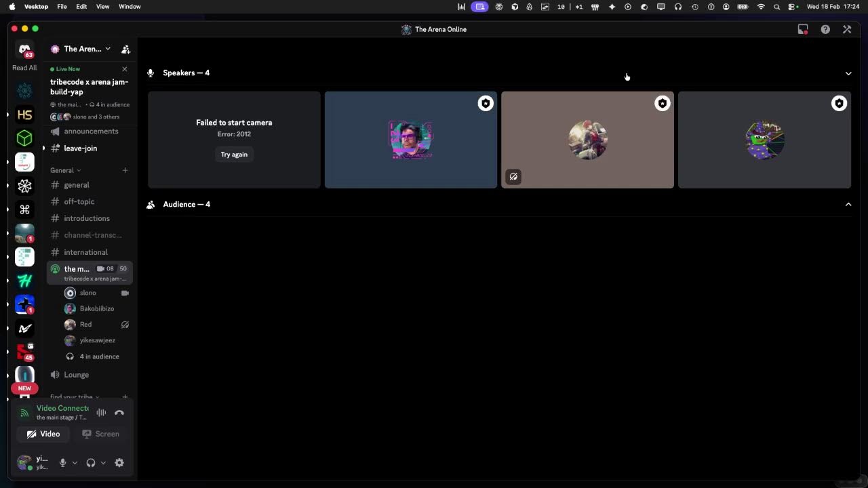The image size is (868, 488).
Task: Open audio output options arrow
Action: point(103,463)
